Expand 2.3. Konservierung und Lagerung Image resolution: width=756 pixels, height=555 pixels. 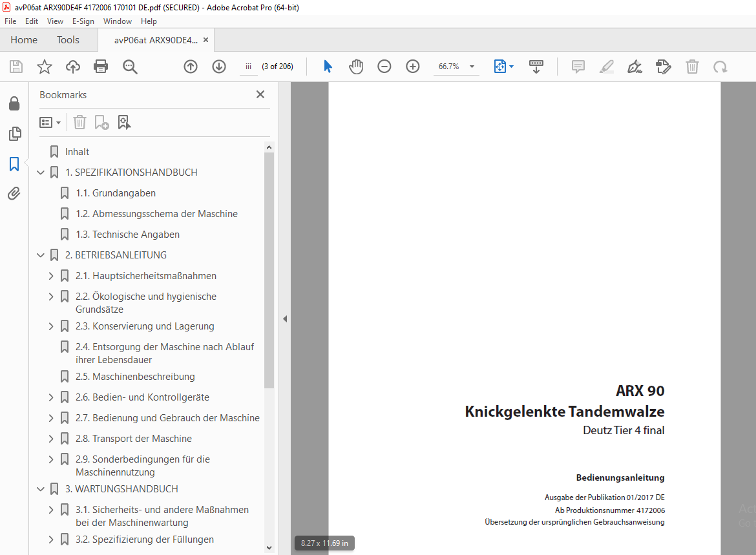coord(51,326)
